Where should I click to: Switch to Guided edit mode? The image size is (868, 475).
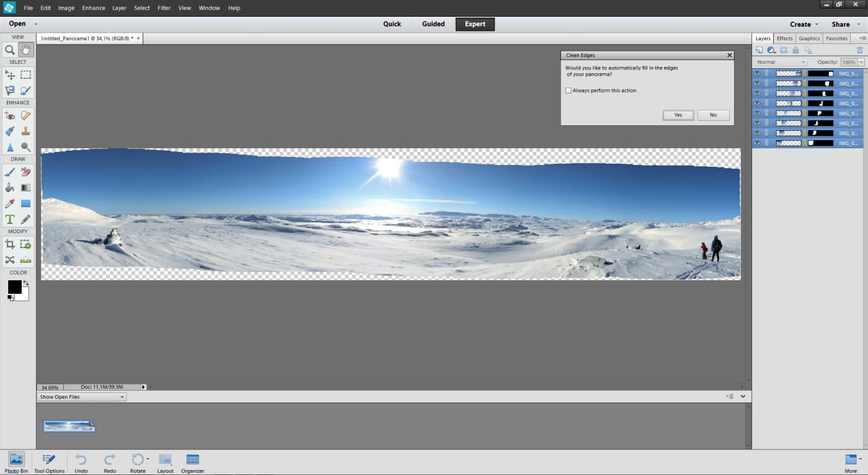click(433, 24)
